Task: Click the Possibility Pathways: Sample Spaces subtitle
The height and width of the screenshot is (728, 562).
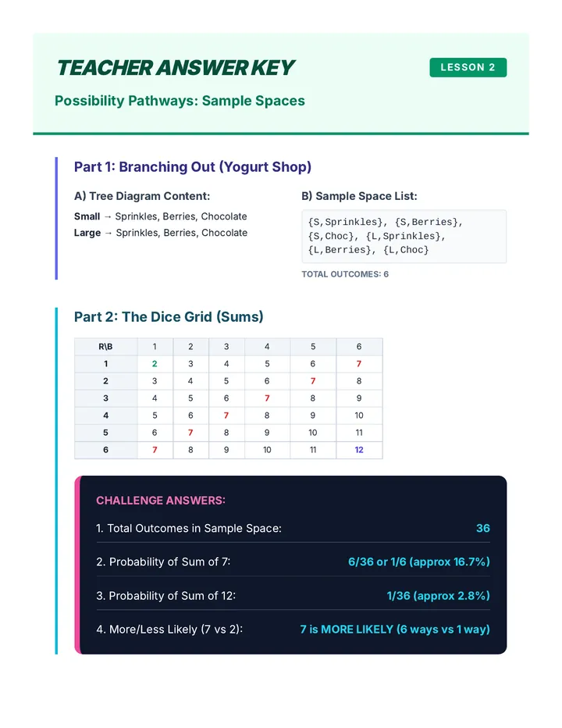Action: click(180, 101)
